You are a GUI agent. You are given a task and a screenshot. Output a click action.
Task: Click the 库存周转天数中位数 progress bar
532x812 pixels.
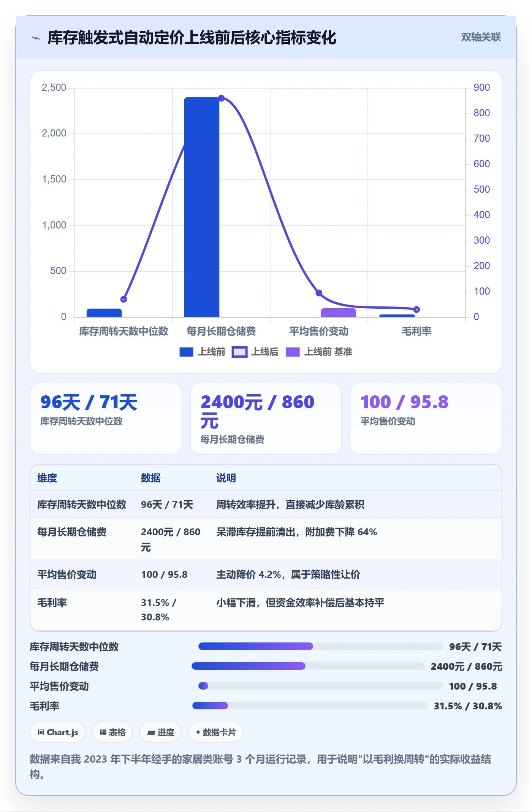[321, 646]
